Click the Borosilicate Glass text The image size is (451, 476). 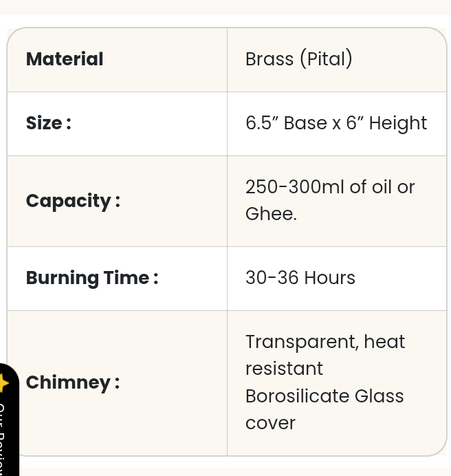(324, 396)
